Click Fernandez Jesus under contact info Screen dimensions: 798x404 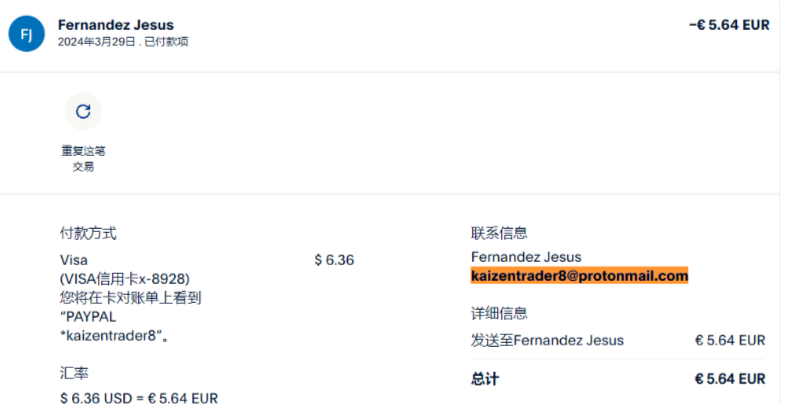click(x=526, y=257)
